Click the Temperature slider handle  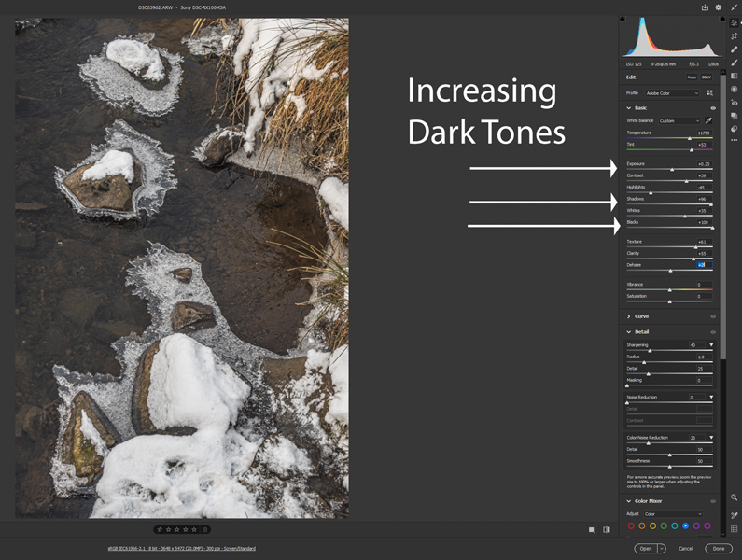coord(690,138)
